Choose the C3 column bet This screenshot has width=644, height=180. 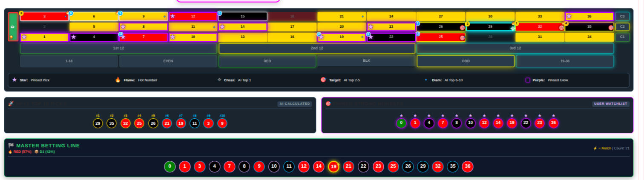[x=622, y=17]
